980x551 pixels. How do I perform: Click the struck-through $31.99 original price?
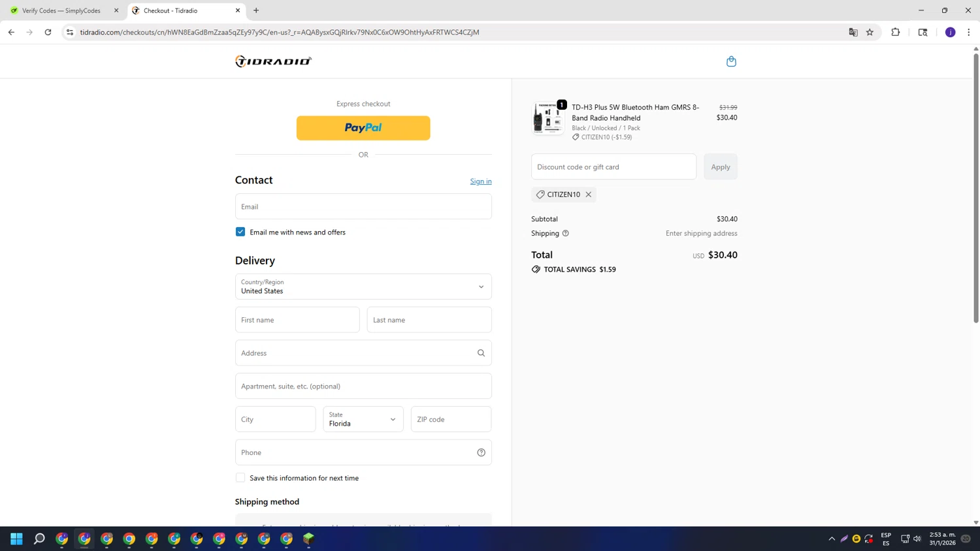pos(728,107)
